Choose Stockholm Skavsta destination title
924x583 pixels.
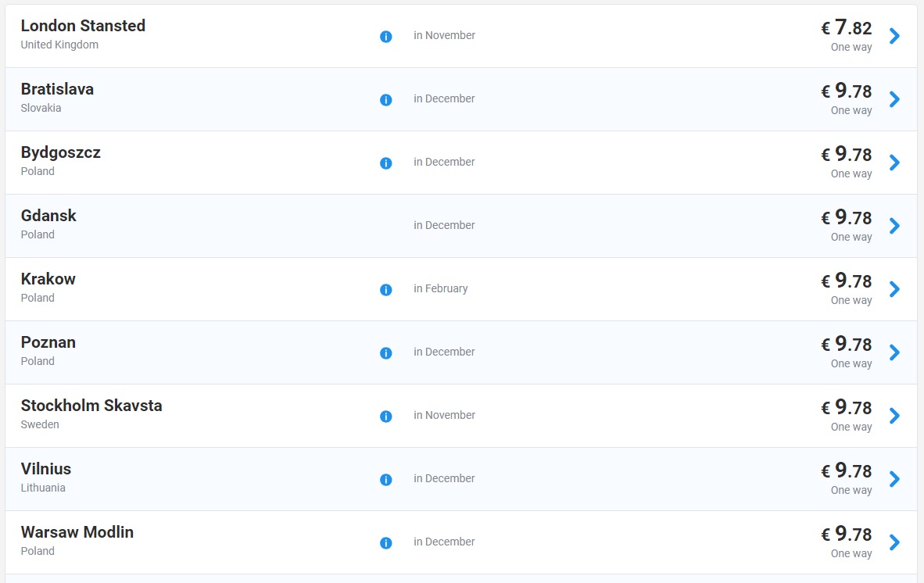pos(91,406)
